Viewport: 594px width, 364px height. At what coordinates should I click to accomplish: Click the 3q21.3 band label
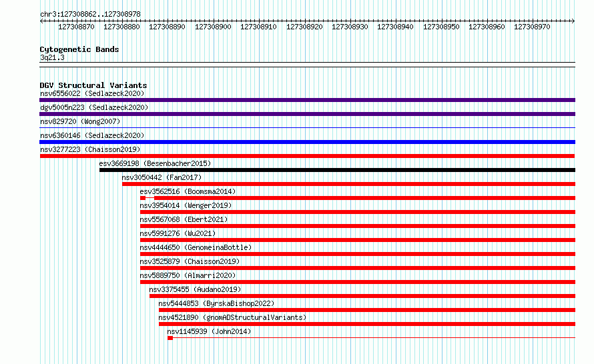pos(52,57)
